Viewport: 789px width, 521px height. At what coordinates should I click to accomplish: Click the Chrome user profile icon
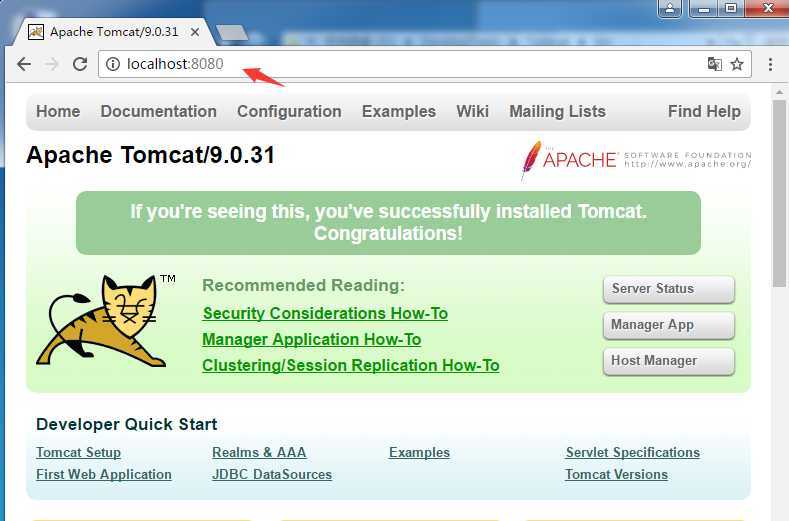pos(670,8)
